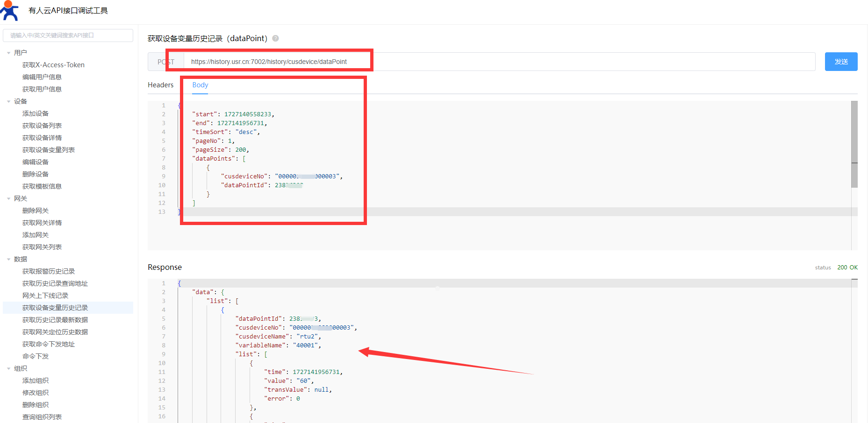Image resolution: width=868 pixels, height=423 pixels.
Task: Collapse the 组织 tree section
Action: coord(8,368)
